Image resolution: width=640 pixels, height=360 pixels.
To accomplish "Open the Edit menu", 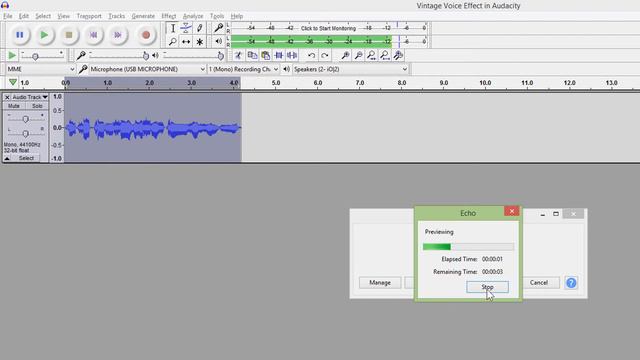I will (24, 16).
